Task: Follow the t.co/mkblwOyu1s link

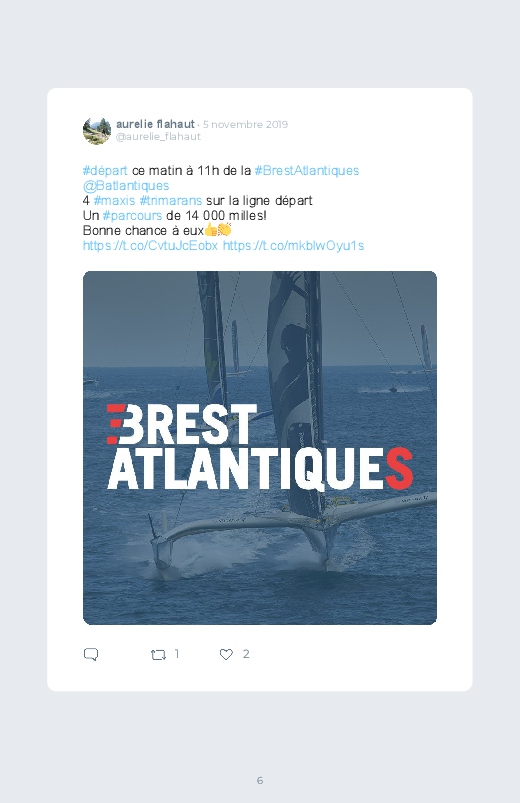Action: (294, 245)
